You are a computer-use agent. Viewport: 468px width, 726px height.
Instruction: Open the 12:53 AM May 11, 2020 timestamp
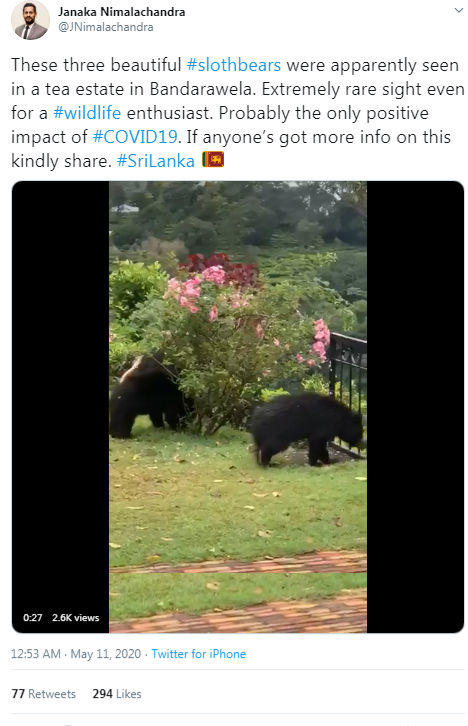coord(76,654)
